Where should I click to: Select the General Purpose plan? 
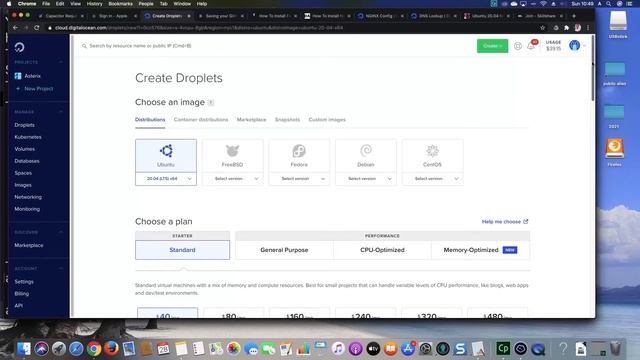pos(284,250)
